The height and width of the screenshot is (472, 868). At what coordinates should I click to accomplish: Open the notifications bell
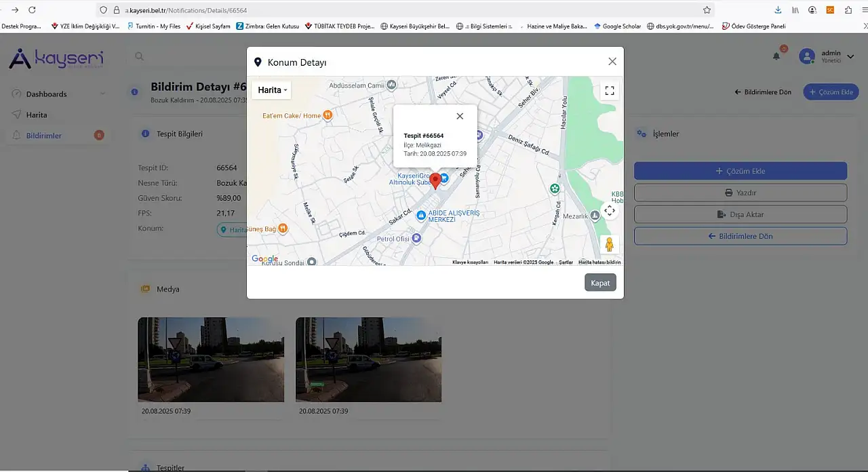[x=776, y=56]
